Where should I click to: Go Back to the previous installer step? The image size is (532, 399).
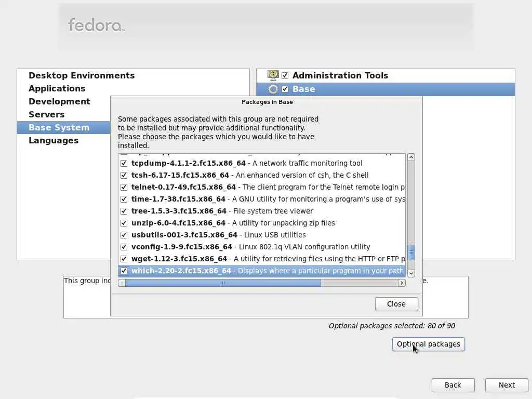click(x=453, y=385)
